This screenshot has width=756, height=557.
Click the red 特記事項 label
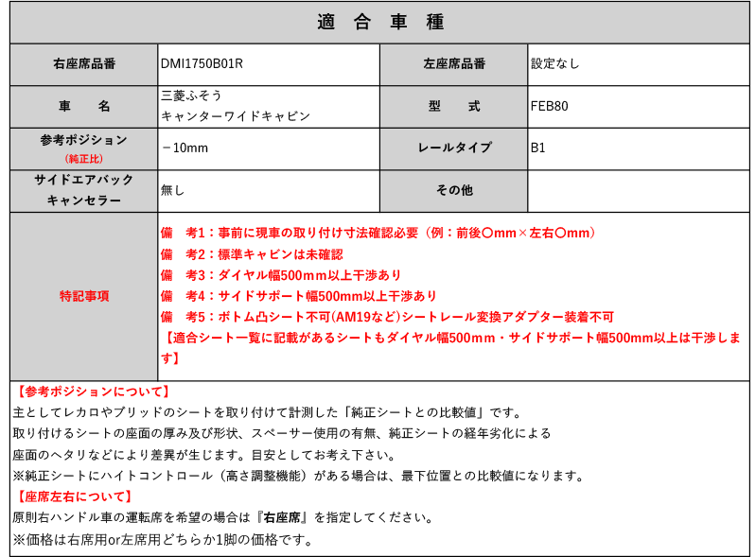84,296
